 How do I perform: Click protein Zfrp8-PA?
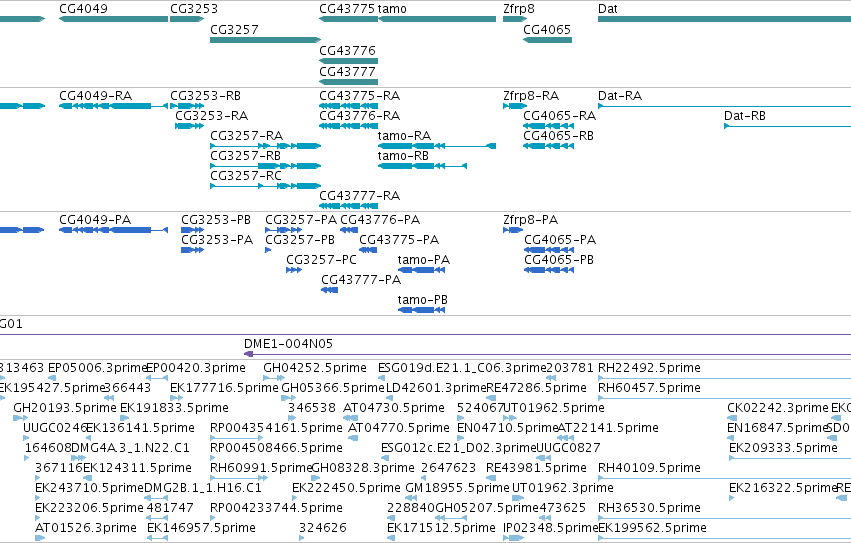click(513, 230)
